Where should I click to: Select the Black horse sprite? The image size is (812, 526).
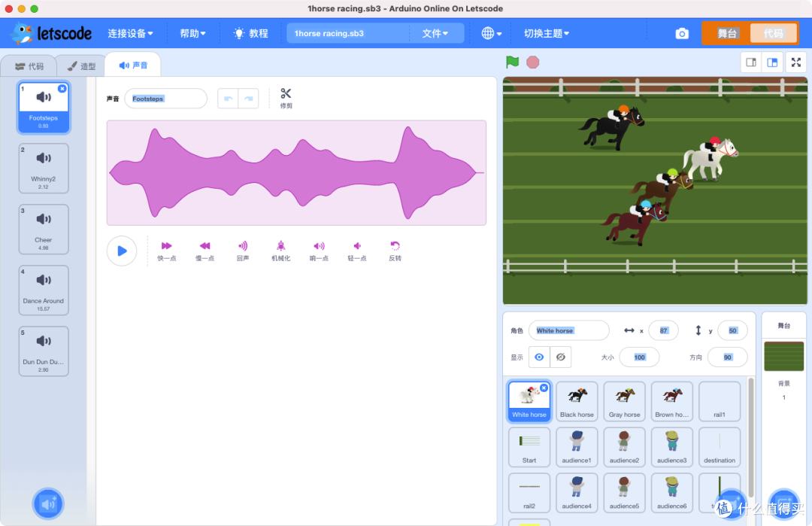click(577, 401)
